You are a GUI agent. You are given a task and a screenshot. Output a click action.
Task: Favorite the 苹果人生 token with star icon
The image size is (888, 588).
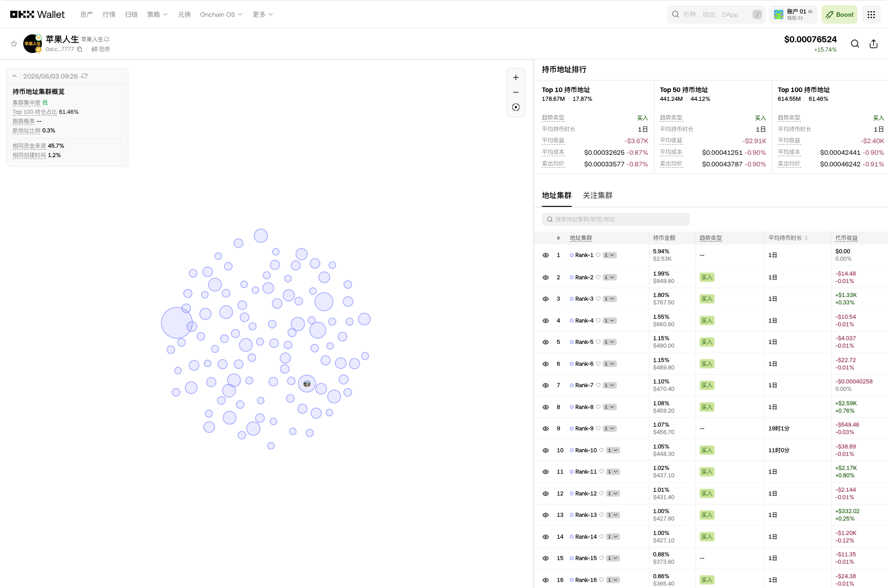14,44
